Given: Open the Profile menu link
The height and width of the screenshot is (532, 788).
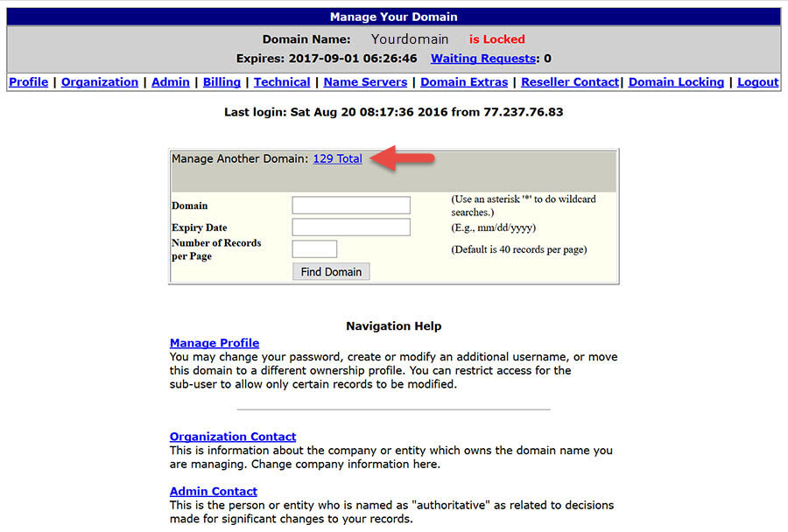Looking at the screenshot, I should point(29,82).
